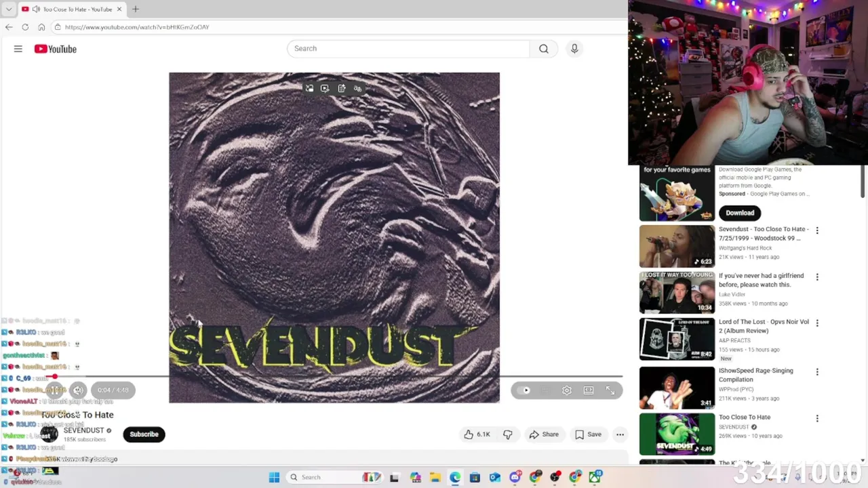Enter fullscreen mode
The image size is (868, 488).
(610, 390)
